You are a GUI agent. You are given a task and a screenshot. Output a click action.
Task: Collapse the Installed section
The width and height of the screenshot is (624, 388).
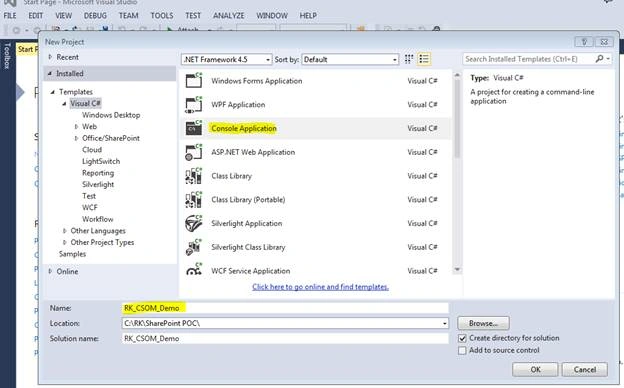[50, 73]
